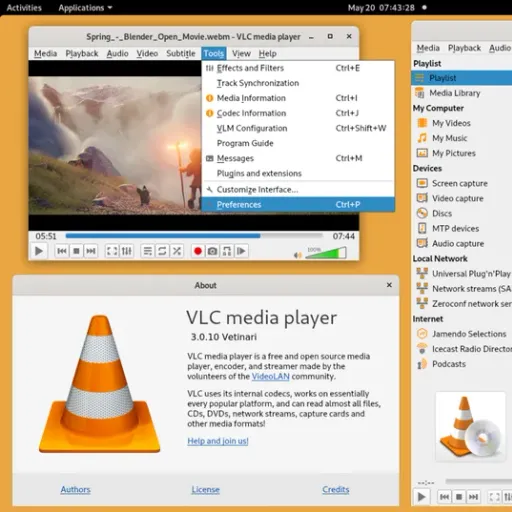Mute audio using the speaker icon
Viewport: 512px width, 512px height.
point(297,255)
